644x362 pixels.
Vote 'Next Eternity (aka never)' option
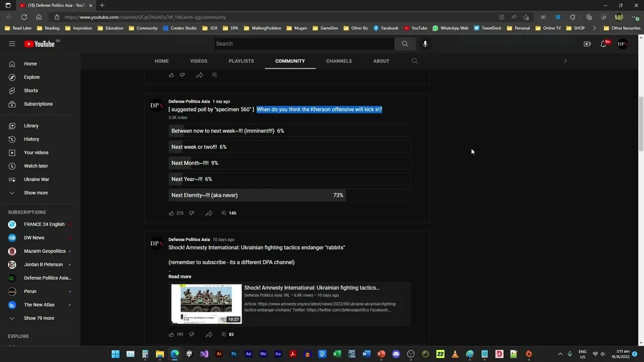[289, 195]
